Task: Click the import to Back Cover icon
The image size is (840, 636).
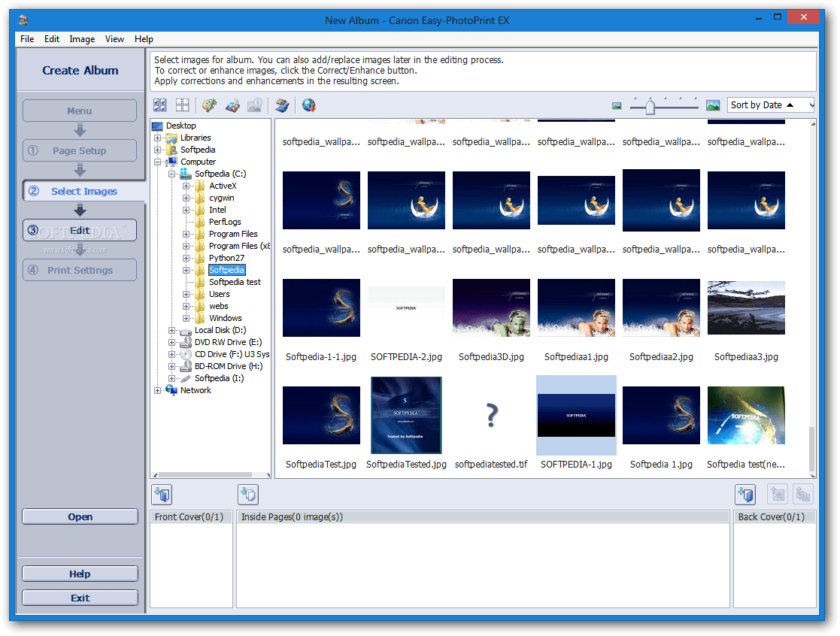Action: [745, 494]
